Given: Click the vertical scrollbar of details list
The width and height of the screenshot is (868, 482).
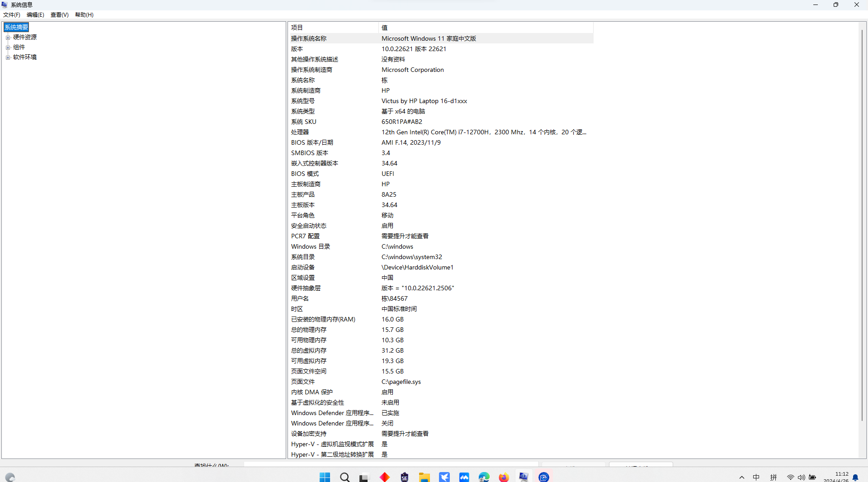Looking at the screenshot, I should pyautogui.click(x=862, y=226).
